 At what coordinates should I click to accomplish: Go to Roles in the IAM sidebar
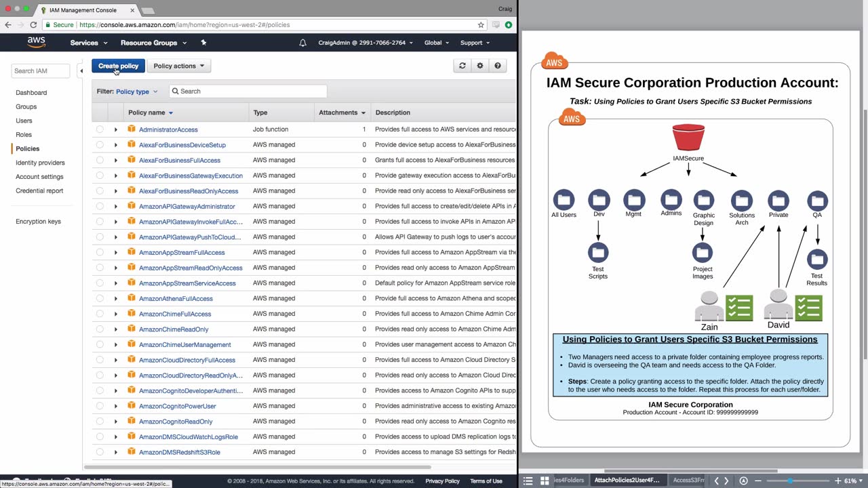click(x=24, y=134)
